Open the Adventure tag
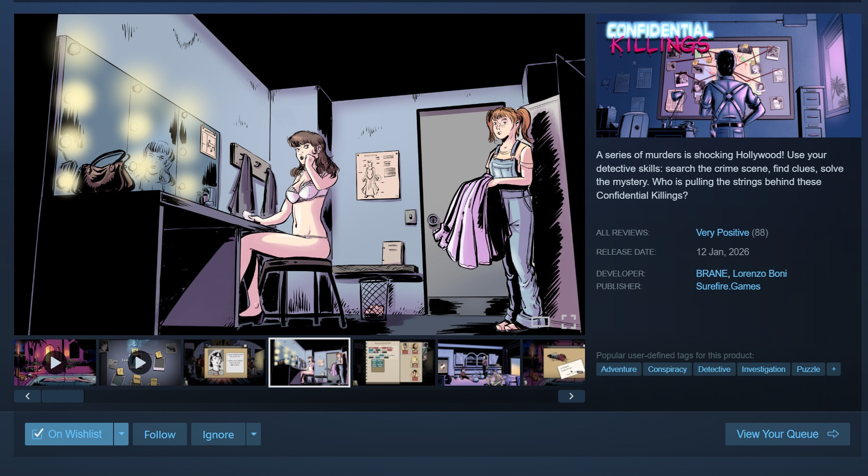868x476 pixels. click(x=618, y=369)
